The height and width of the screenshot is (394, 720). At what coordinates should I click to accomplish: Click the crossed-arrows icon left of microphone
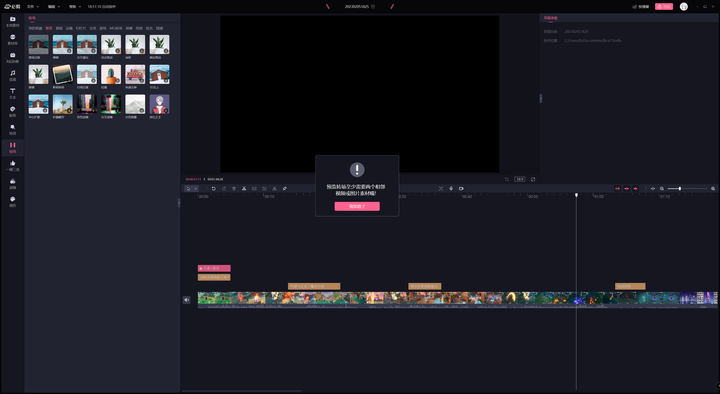(x=441, y=189)
